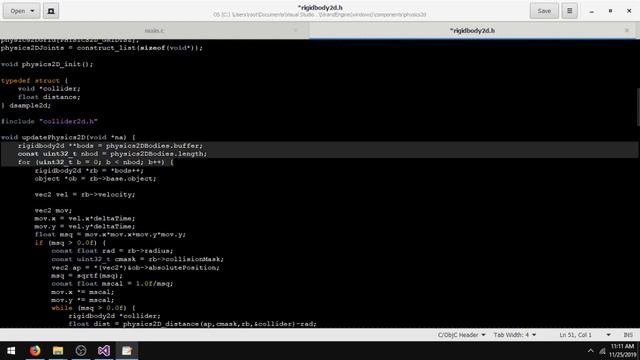Open File Explorer from the taskbar
Image resolution: width=640 pixels, height=360 pixels.
coord(58,351)
